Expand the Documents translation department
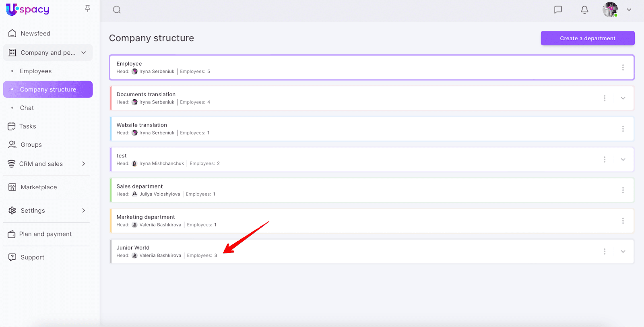644x327 pixels. [x=623, y=98]
